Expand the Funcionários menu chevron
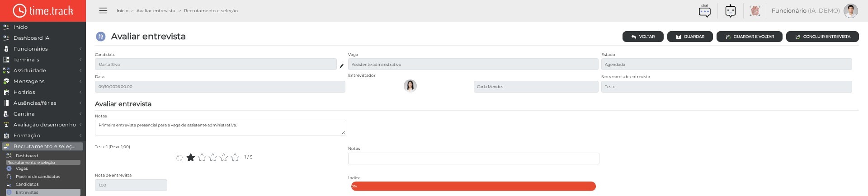Viewport: 868px width, 196px height. [80, 49]
